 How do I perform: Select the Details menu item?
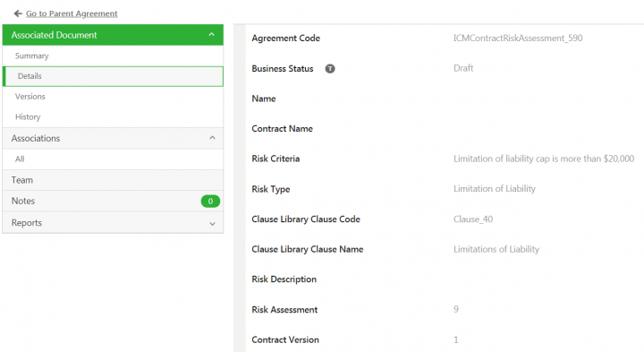(x=113, y=76)
